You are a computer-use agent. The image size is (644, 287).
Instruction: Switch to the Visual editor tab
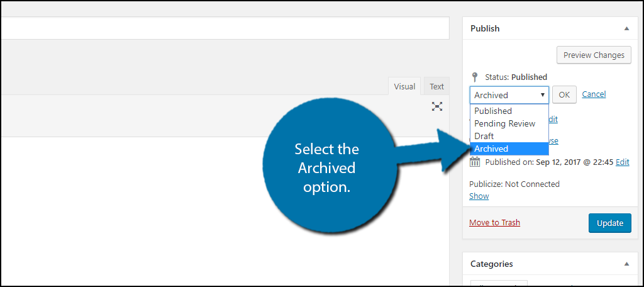coord(404,86)
